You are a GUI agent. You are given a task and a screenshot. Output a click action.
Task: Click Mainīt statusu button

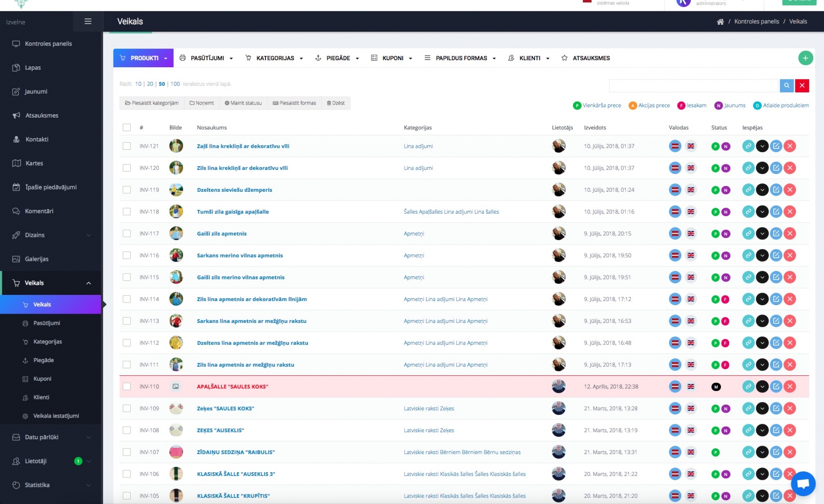click(243, 103)
